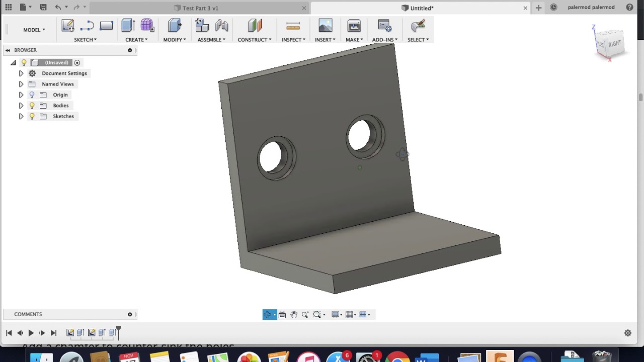Select the Joint tool icon

[221, 26]
